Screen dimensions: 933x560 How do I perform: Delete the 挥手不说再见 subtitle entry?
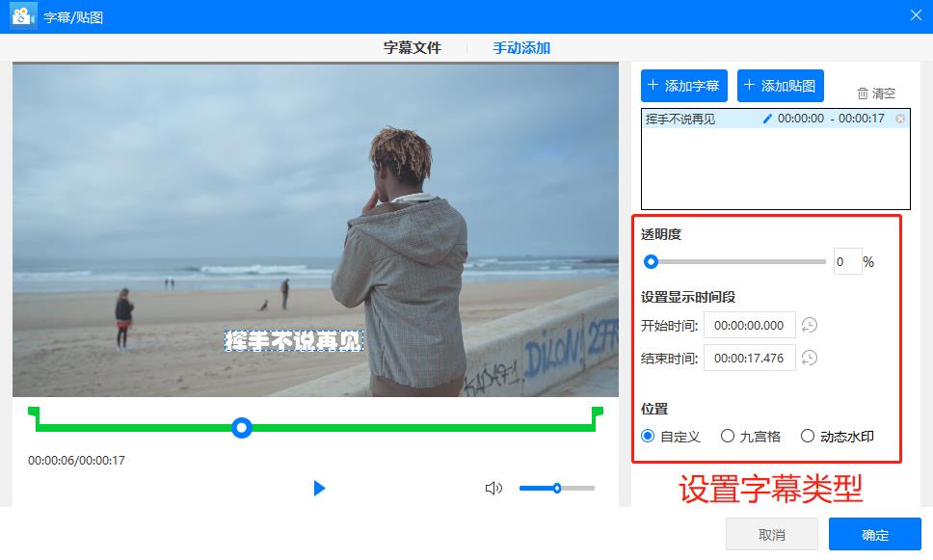900,119
